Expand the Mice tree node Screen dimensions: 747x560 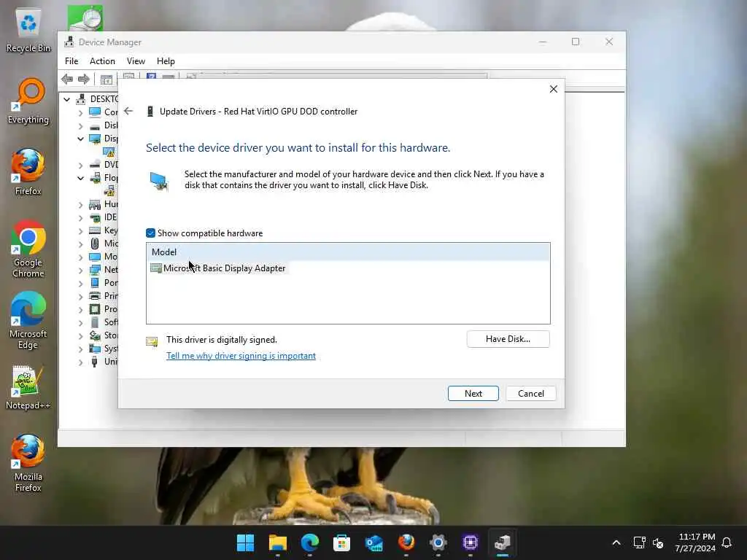click(x=80, y=244)
